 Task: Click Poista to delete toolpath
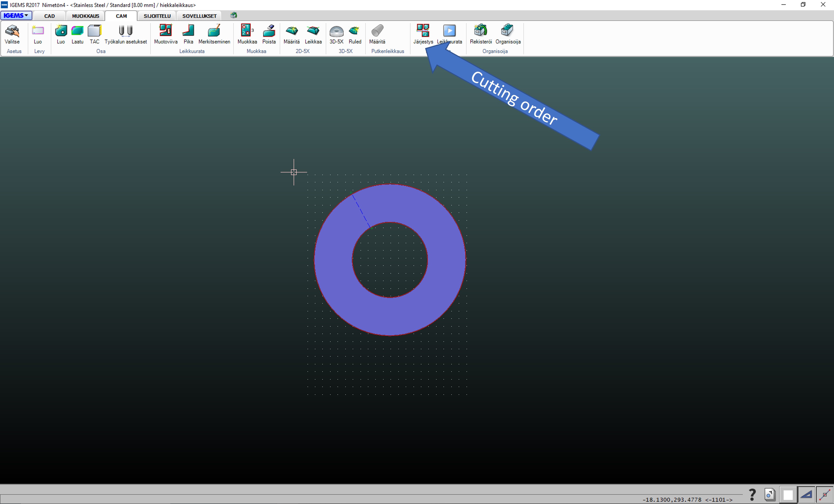[269, 34]
